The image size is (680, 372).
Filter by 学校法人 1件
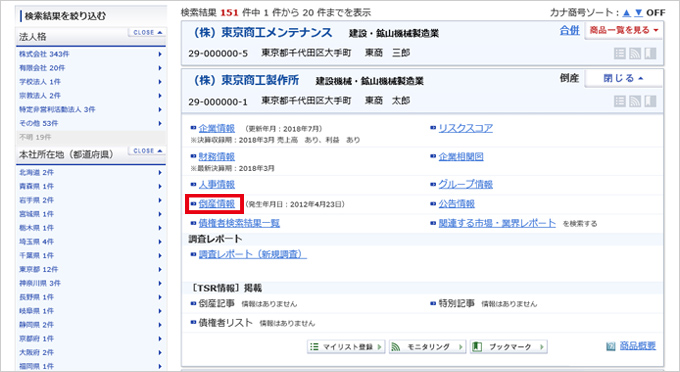90,82
